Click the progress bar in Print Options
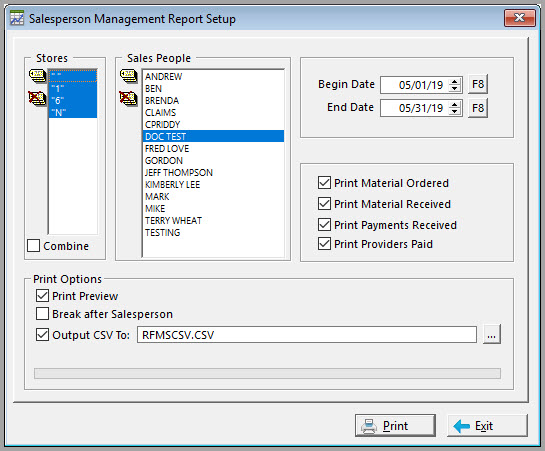Image resolution: width=545 pixels, height=451 pixels. pos(267,374)
